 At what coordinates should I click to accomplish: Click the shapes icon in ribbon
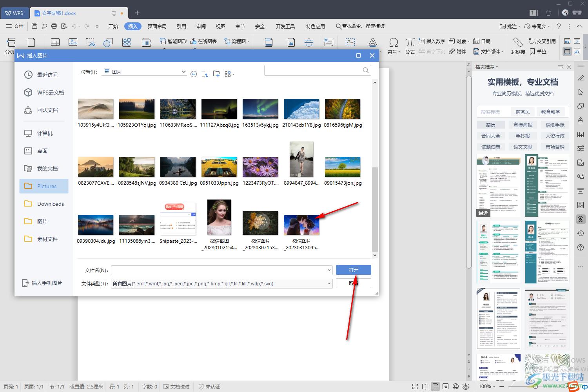point(108,42)
